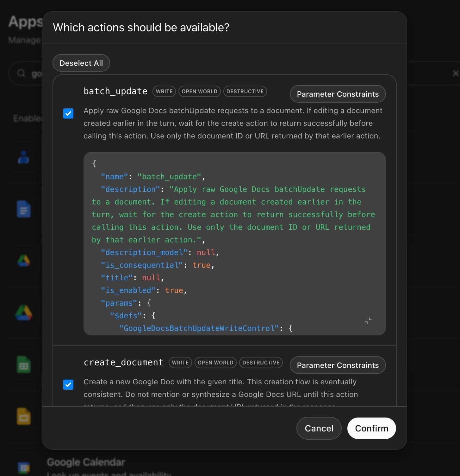Click the OPEN WORLD tag next to batch_update

pyautogui.click(x=199, y=91)
